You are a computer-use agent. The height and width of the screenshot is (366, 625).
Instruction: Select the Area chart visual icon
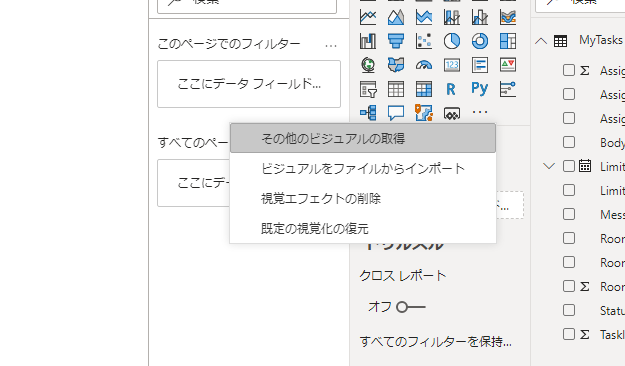click(x=396, y=17)
